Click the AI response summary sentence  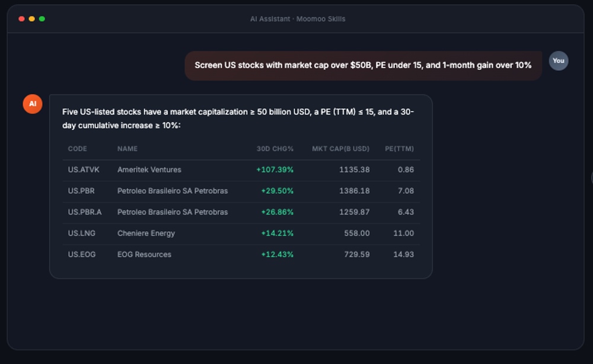[x=238, y=119]
